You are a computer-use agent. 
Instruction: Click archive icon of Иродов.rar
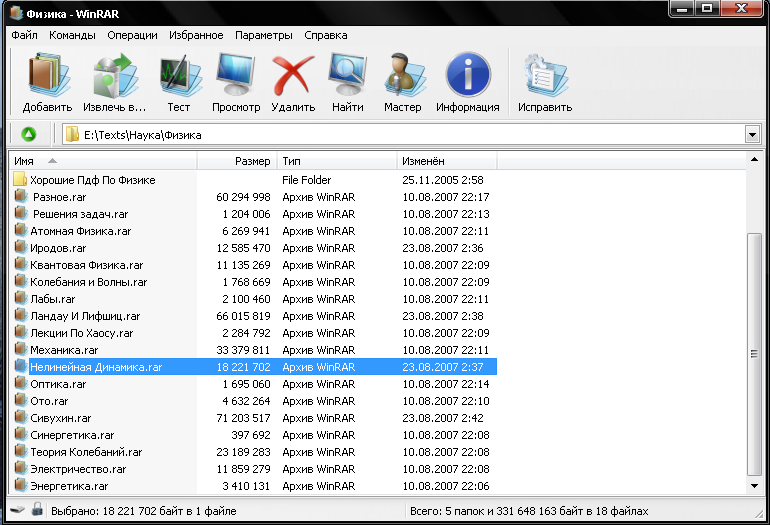(x=21, y=248)
